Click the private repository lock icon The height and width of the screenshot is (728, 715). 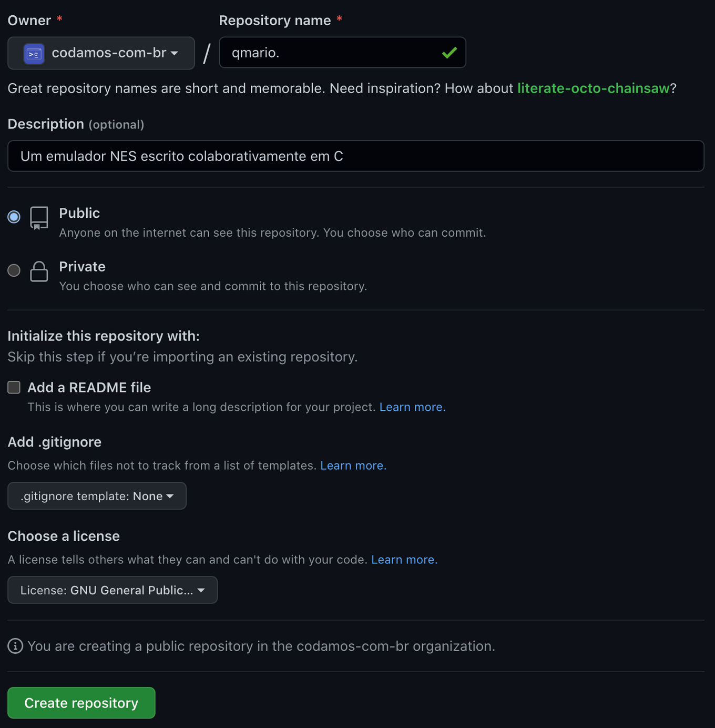[x=39, y=271]
